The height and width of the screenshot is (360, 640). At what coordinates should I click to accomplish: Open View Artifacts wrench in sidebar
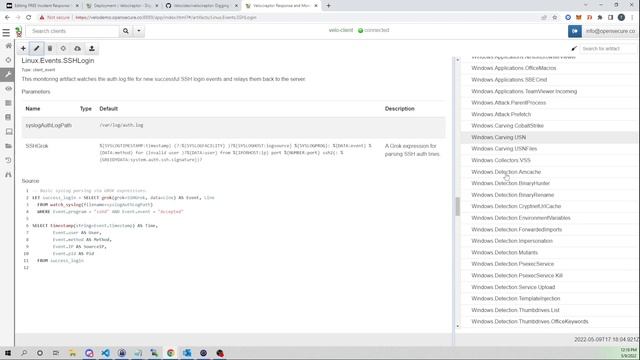click(8, 74)
